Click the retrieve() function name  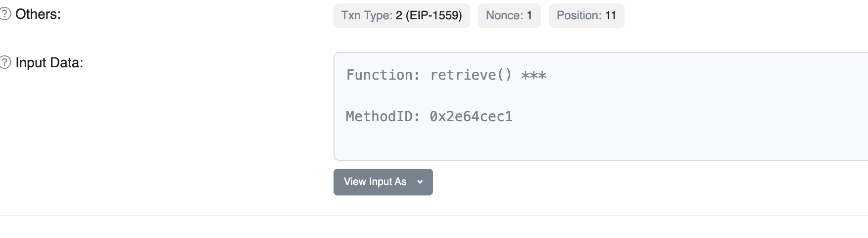click(x=471, y=75)
